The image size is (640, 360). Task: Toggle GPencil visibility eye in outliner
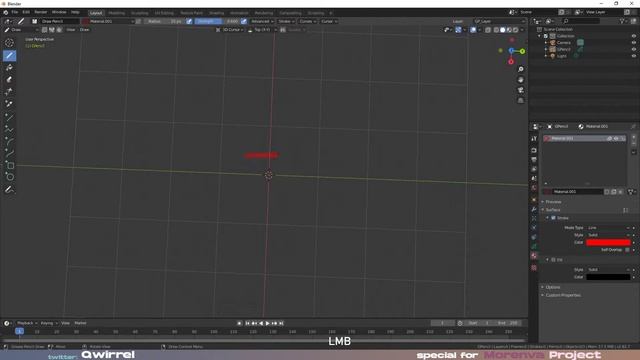pyautogui.click(x=633, y=49)
